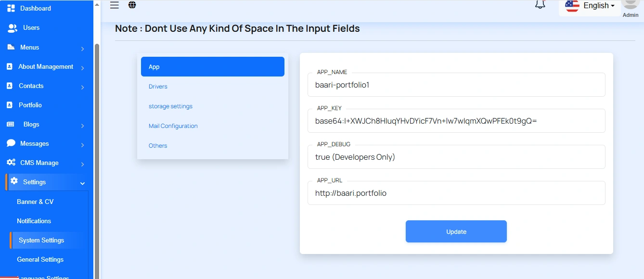644x279 pixels.
Task: Collapse the Settings sidebar section
Action: (83, 183)
